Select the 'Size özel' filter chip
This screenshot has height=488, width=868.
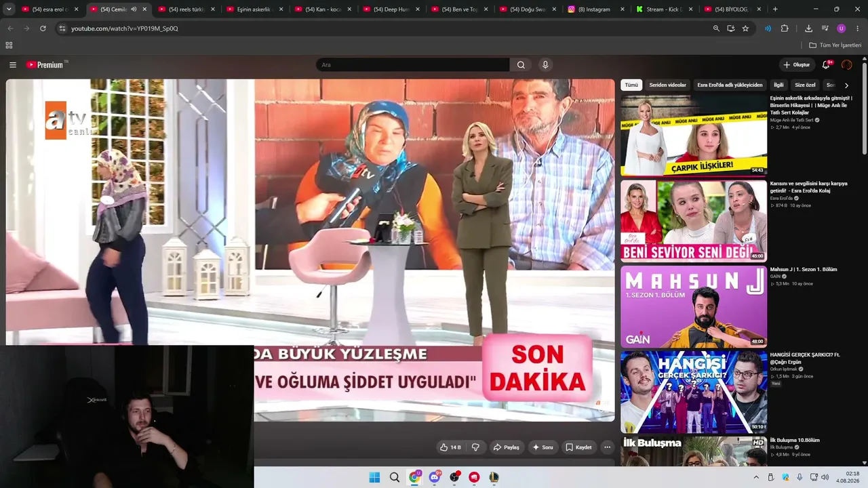tap(805, 85)
